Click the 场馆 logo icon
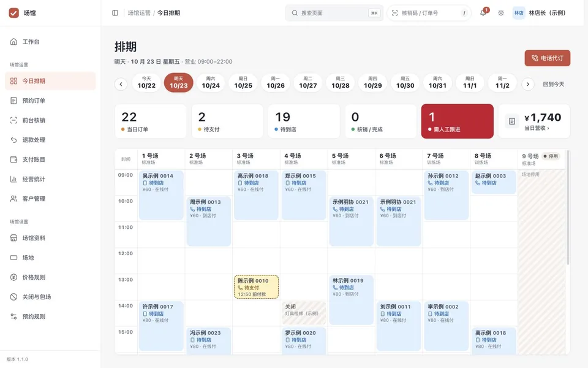Viewport: 588px width, 368px height. [14, 13]
